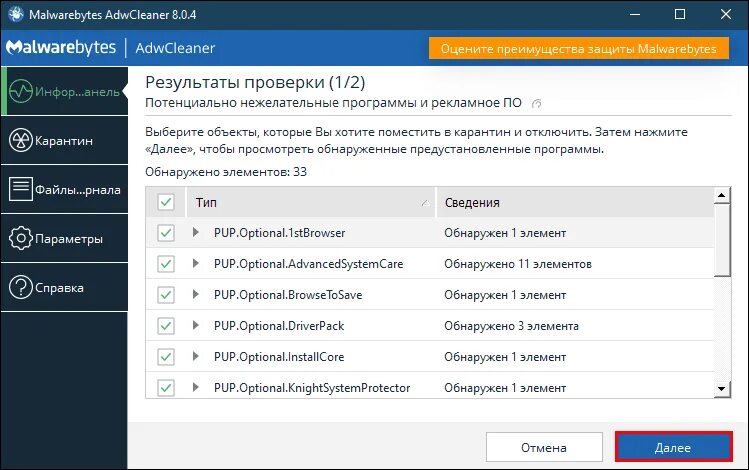
Task: Click the Quarantine radiation icon
Action: tap(21, 140)
